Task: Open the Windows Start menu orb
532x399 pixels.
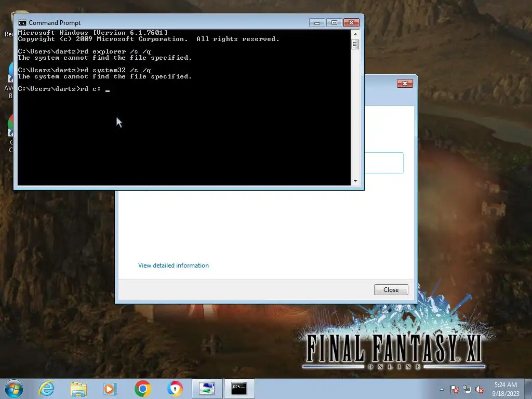Action: pyautogui.click(x=14, y=389)
